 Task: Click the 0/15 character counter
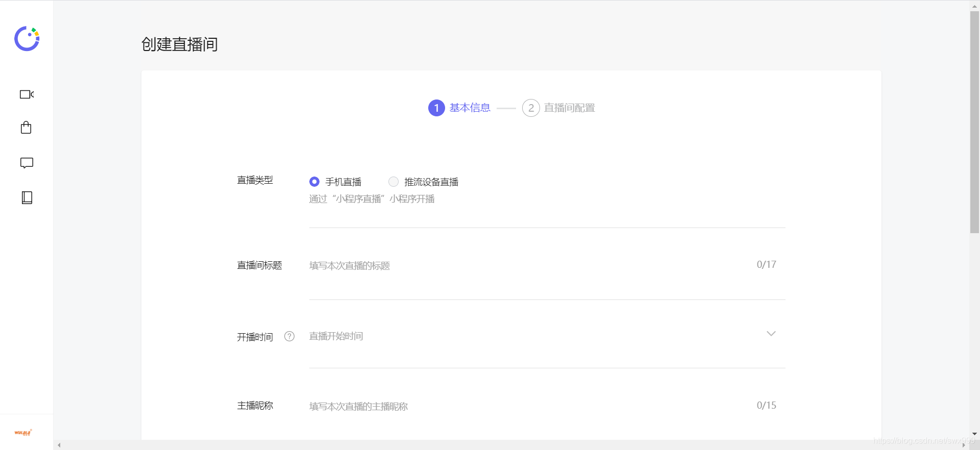(x=766, y=405)
